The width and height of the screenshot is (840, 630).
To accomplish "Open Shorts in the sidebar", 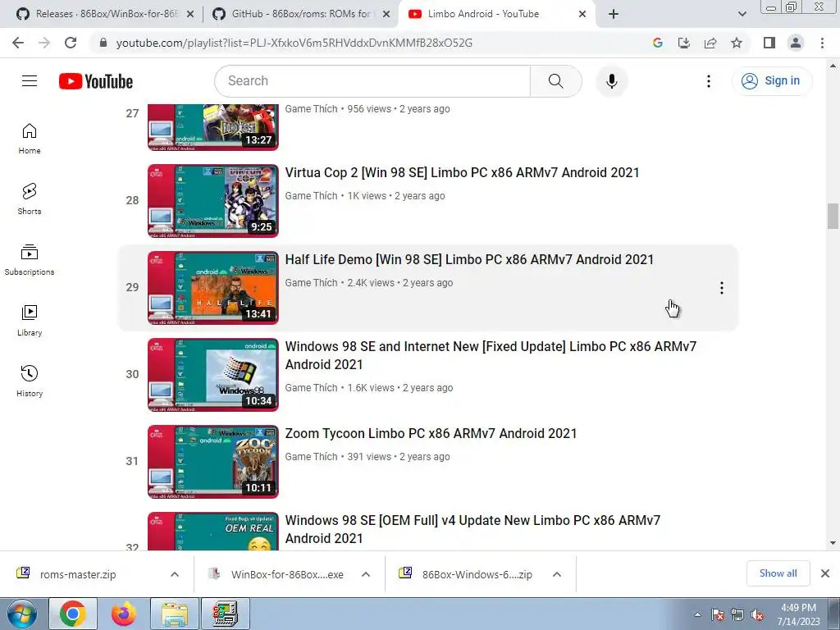I will click(30, 199).
